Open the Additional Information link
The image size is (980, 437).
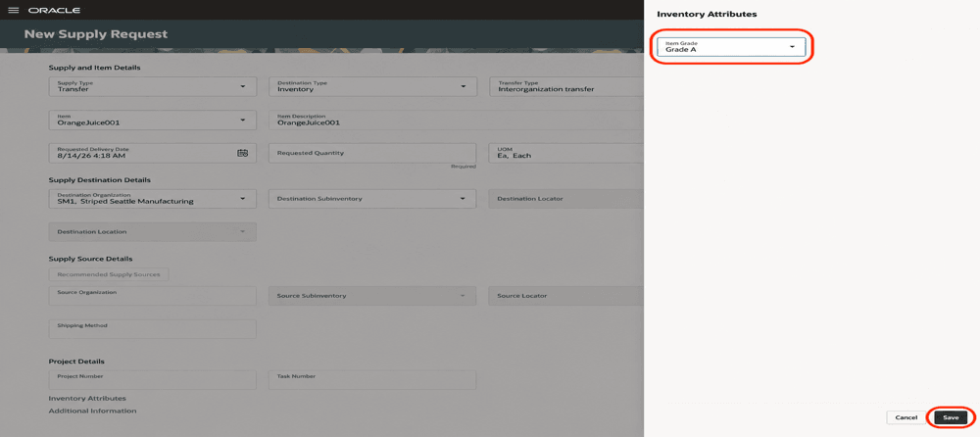point(92,411)
